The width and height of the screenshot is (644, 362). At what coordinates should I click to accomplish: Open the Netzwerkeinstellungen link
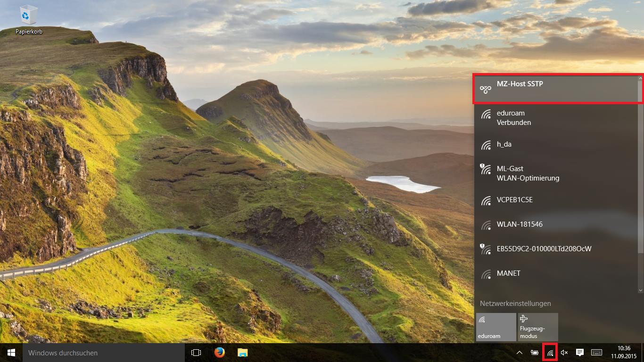click(x=515, y=304)
